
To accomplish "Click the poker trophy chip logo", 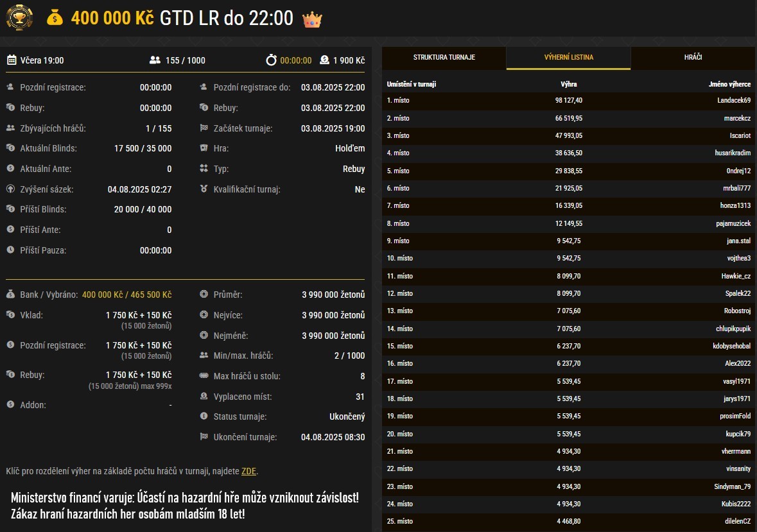I will click(19, 17).
